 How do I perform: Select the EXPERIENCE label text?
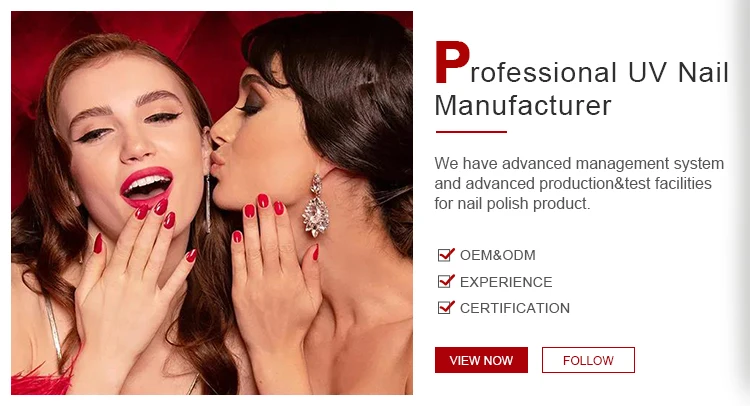[506, 282]
